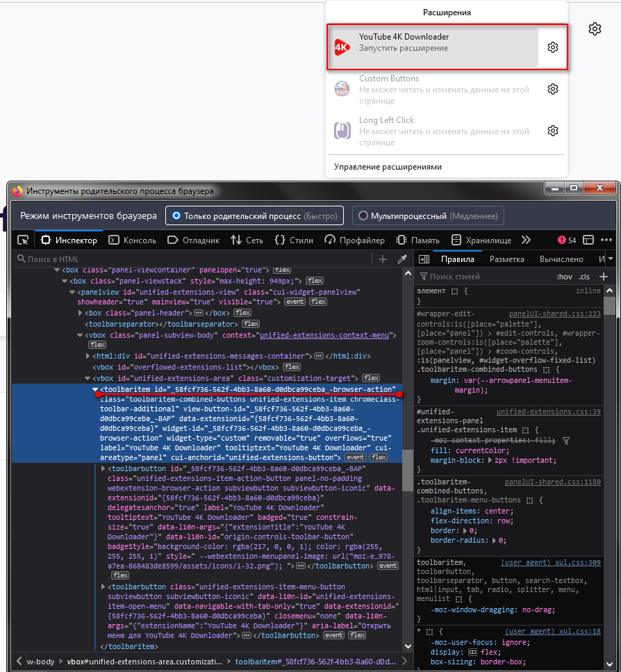Open unified-extensions.css:39 source link
Image resolution: width=621 pixels, height=672 pixels.
[548, 412]
